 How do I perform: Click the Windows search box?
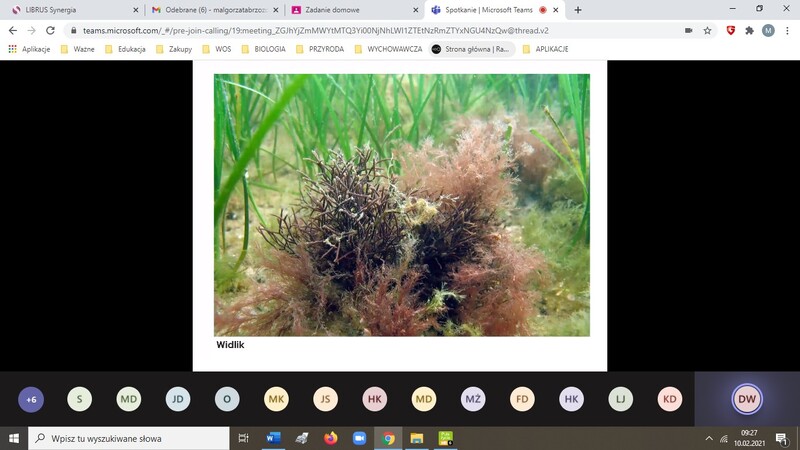pos(130,438)
